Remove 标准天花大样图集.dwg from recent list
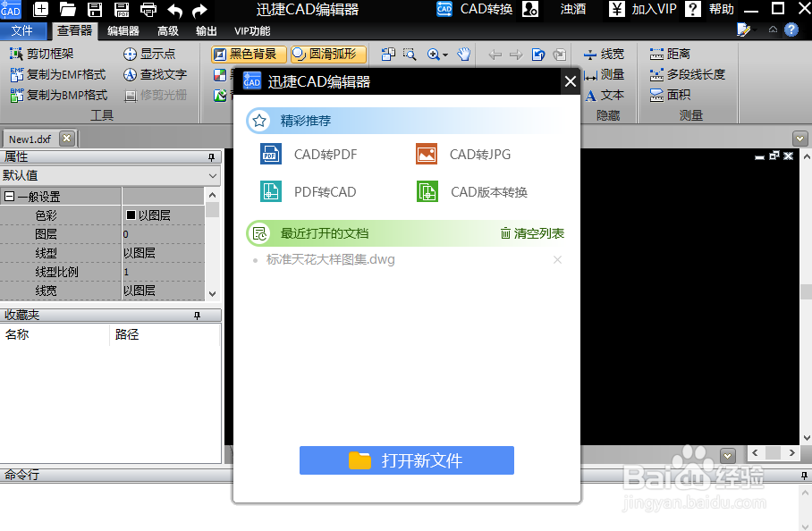Viewport: 812px width, 531px height. click(557, 260)
